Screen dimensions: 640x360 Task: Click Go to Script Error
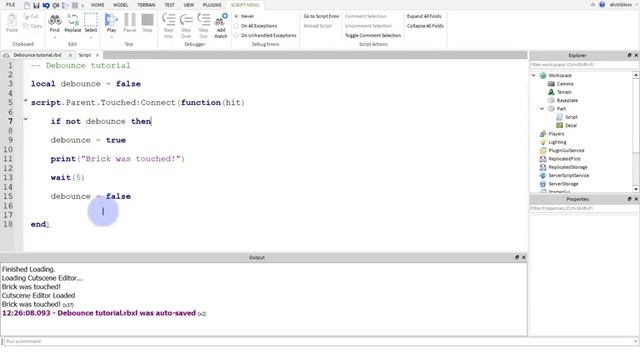pyautogui.click(x=321, y=16)
